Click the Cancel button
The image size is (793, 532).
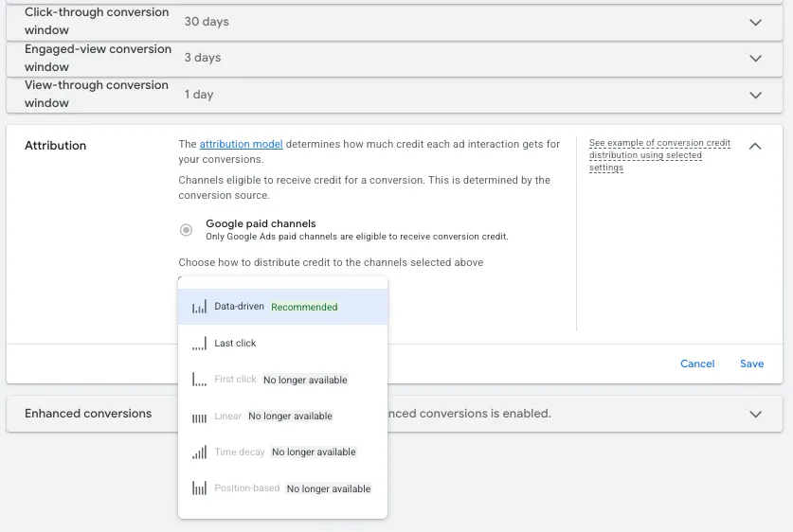pyautogui.click(x=697, y=364)
